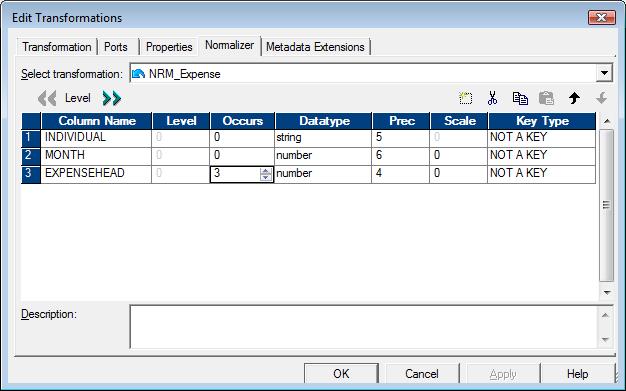Click the string datatype cell for INDIVIDUAL
Image resolution: width=626 pixels, height=391 pixels.
(323, 137)
